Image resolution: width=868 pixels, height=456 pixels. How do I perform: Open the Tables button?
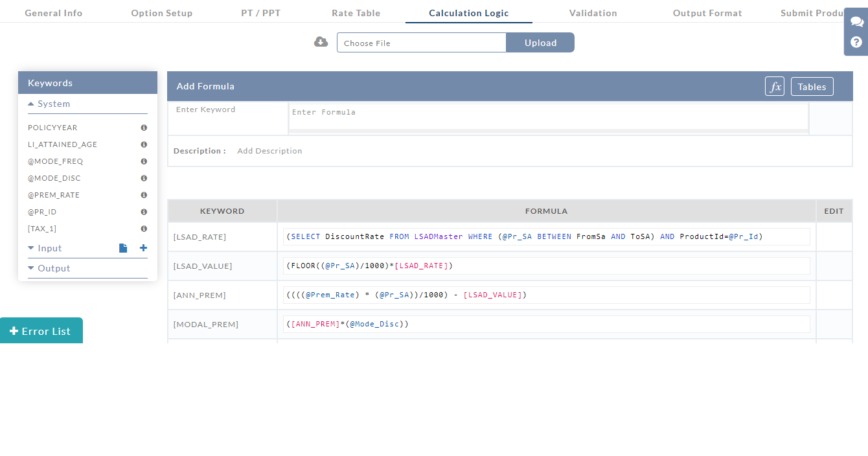click(x=812, y=87)
